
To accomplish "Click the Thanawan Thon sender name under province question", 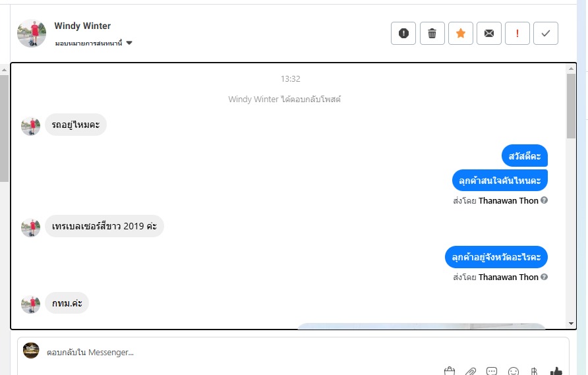I will [x=508, y=277].
